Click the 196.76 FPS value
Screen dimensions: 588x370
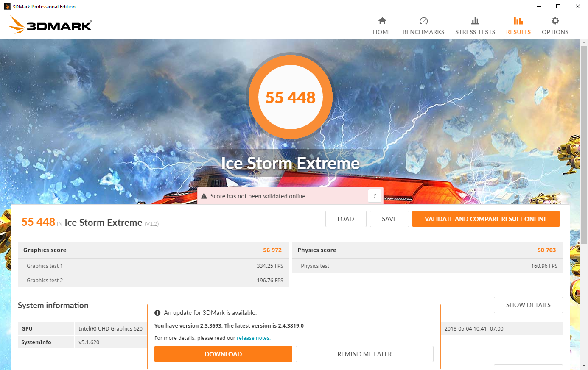pyautogui.click(x=270, y=281)
